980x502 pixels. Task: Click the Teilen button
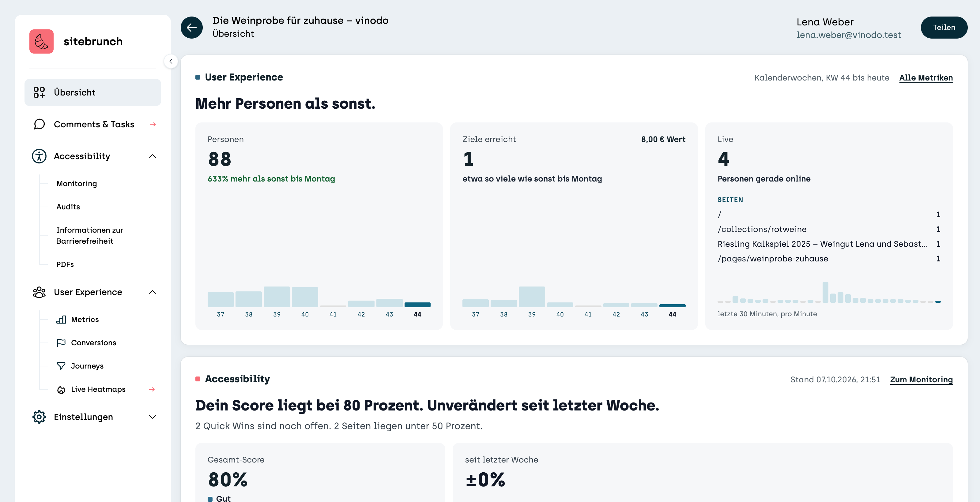click(x=944, y=27)
